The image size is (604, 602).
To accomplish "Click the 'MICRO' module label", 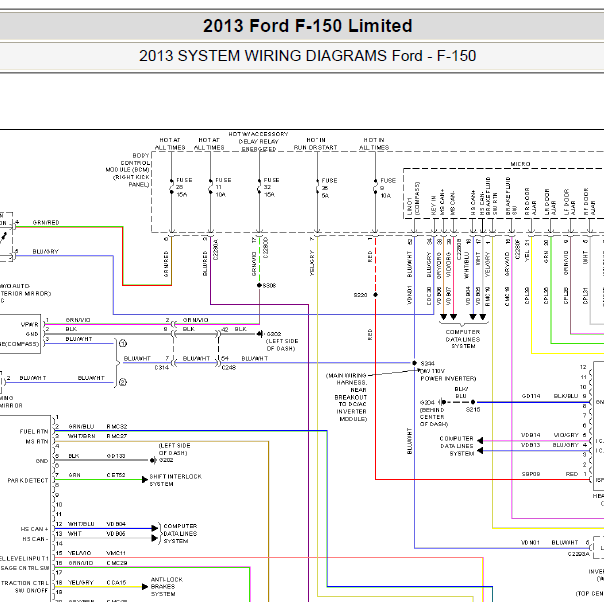I will 520,164.
